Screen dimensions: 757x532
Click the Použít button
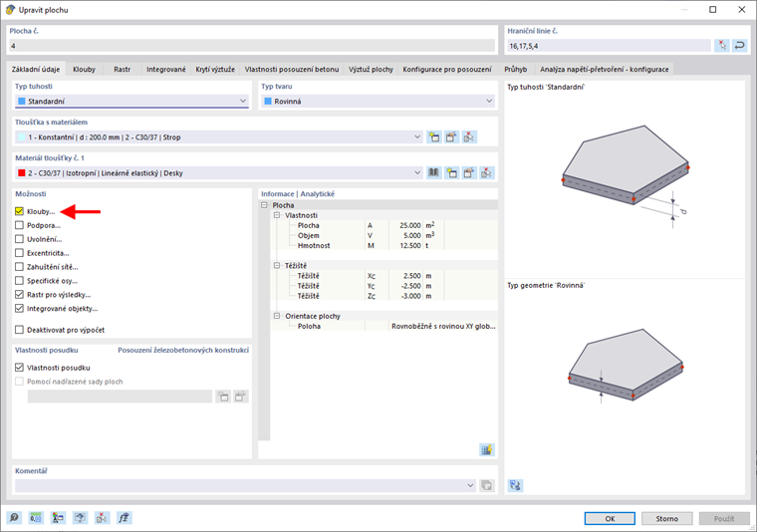724,518
